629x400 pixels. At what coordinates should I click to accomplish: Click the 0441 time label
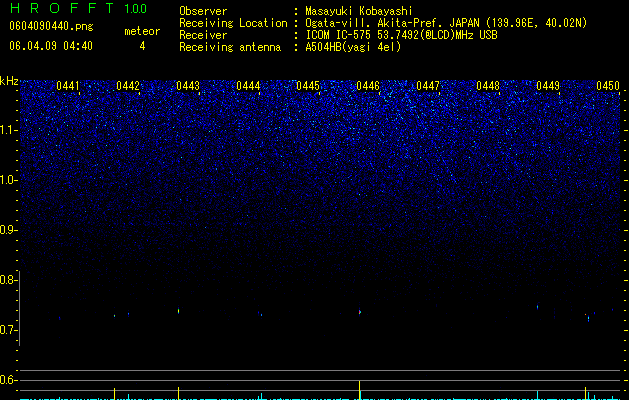pos(68,86)
